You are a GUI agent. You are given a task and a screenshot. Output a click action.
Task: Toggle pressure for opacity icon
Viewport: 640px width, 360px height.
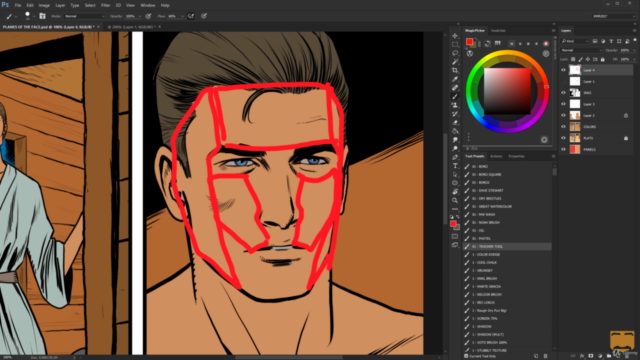pos(149,16)
